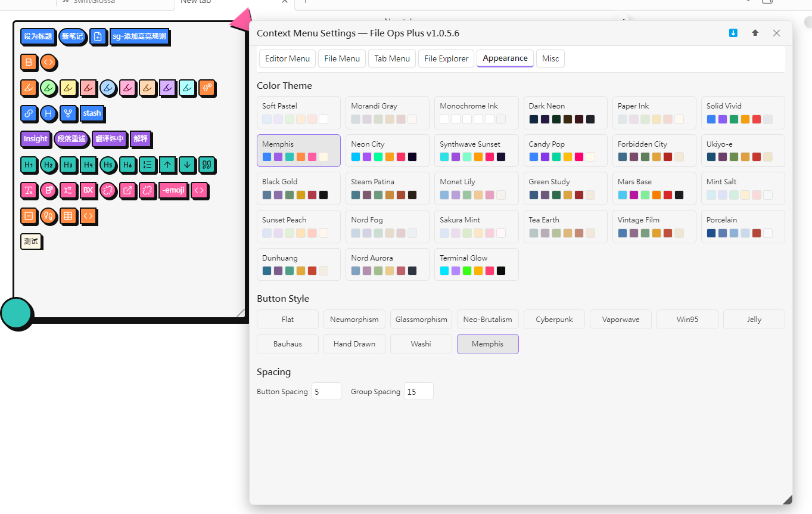812x514 pixels.
Task: Click the numbered list icon
Action: click(148, 164)
